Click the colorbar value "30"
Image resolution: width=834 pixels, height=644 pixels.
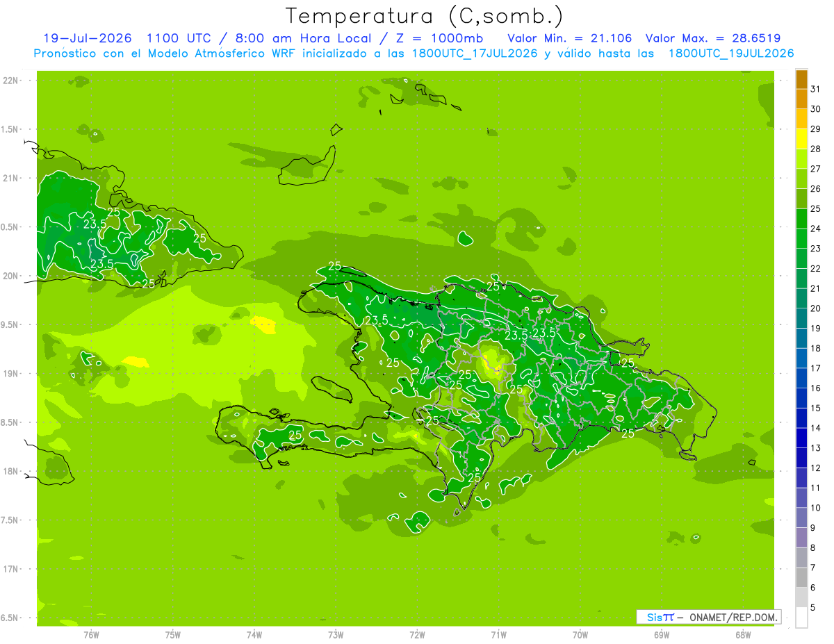[x=816, y=109]
